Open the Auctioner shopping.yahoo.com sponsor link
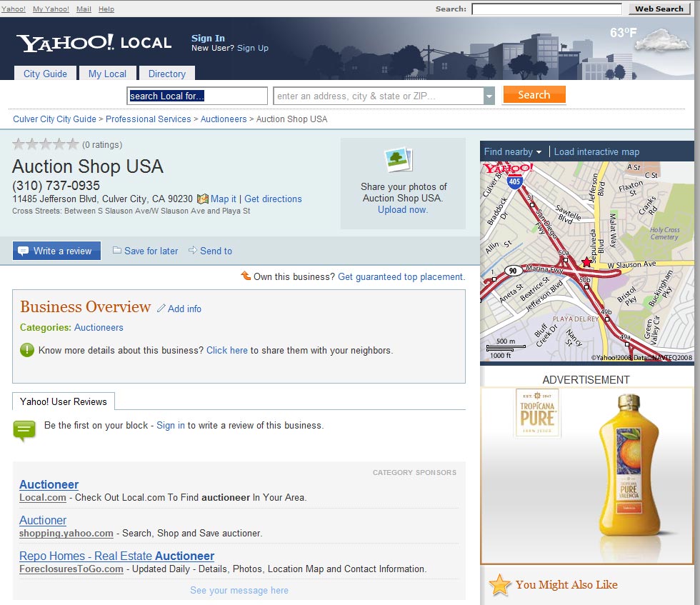Image resolution: width=700 pixels, height=605 pixels. (x=43, y=520)
